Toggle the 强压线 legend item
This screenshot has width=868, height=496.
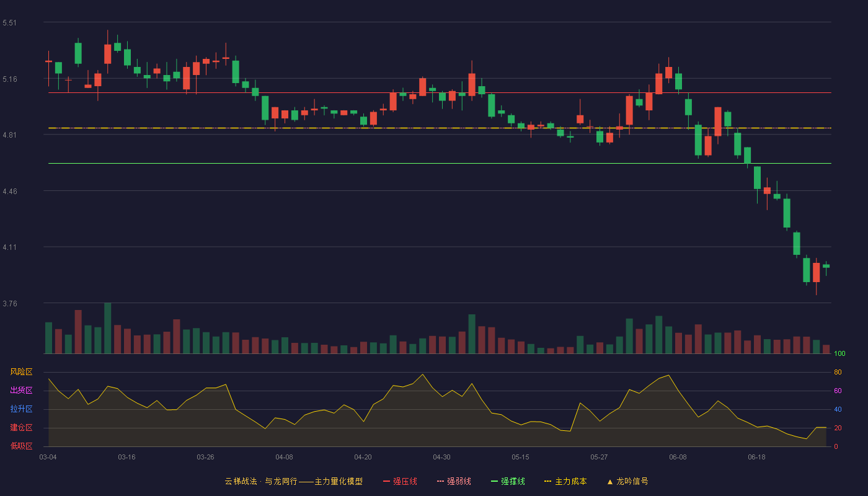[400, 481]
